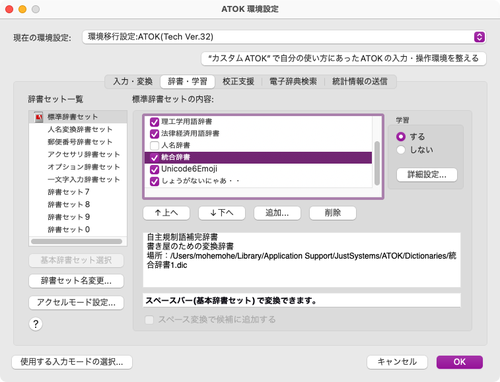Click the 人名辞書 dictionary row text

tap(176, 145)
